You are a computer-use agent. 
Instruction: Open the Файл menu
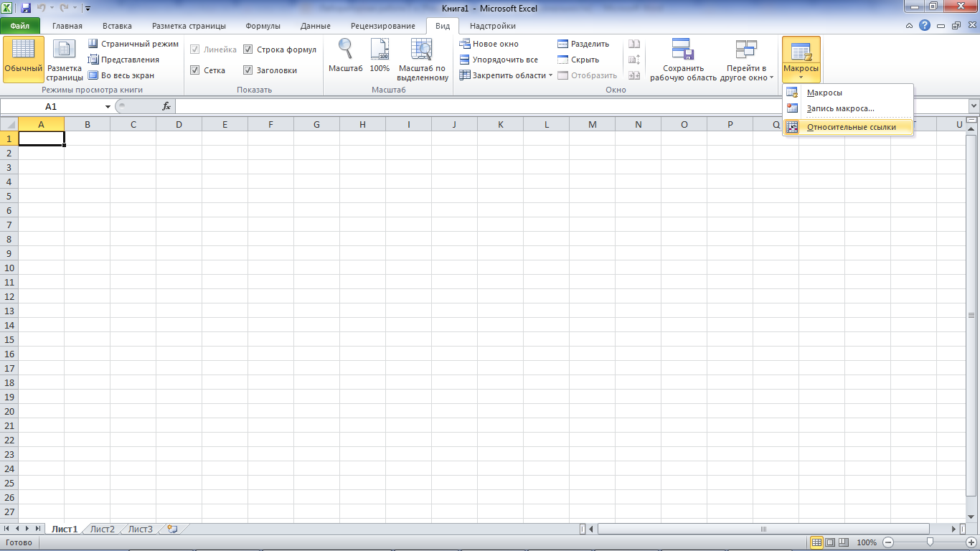click(x=20, y=26)
